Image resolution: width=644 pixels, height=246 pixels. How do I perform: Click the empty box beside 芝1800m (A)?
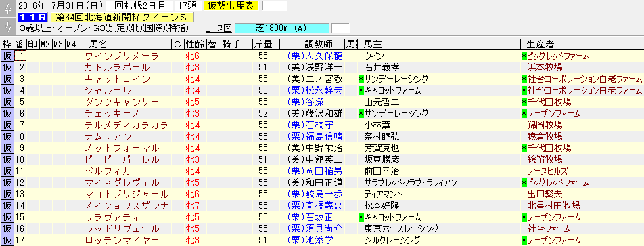click(340, 28)
